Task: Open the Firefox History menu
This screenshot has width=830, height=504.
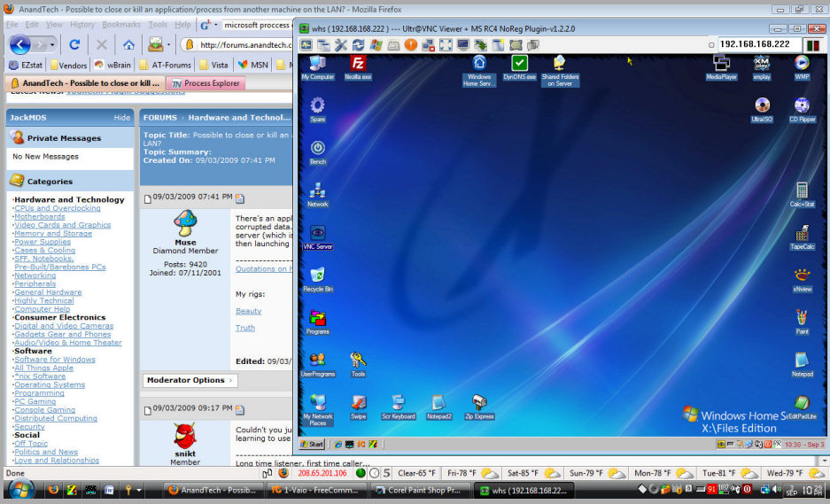Action: coord(82,24)
